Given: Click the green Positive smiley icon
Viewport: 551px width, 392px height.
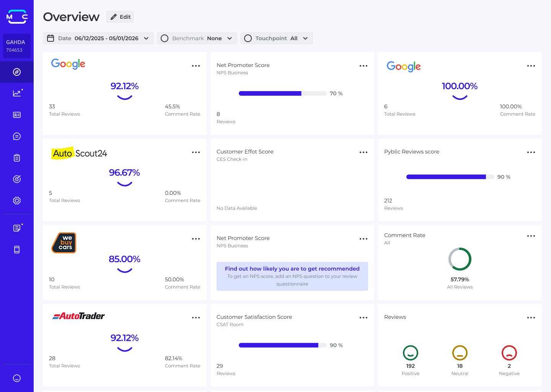Looking at the screenshot, I should tap(411, 353).
